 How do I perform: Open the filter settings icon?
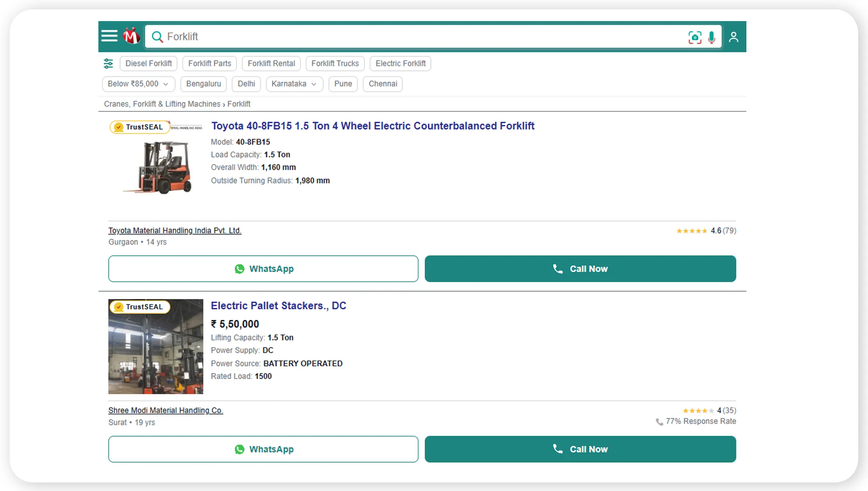108,63
